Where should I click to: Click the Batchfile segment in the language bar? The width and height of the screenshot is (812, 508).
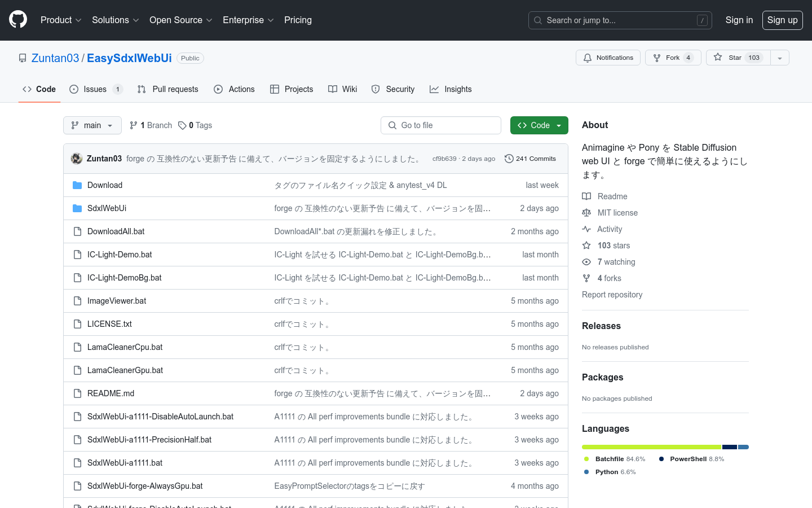click(651, 447)
